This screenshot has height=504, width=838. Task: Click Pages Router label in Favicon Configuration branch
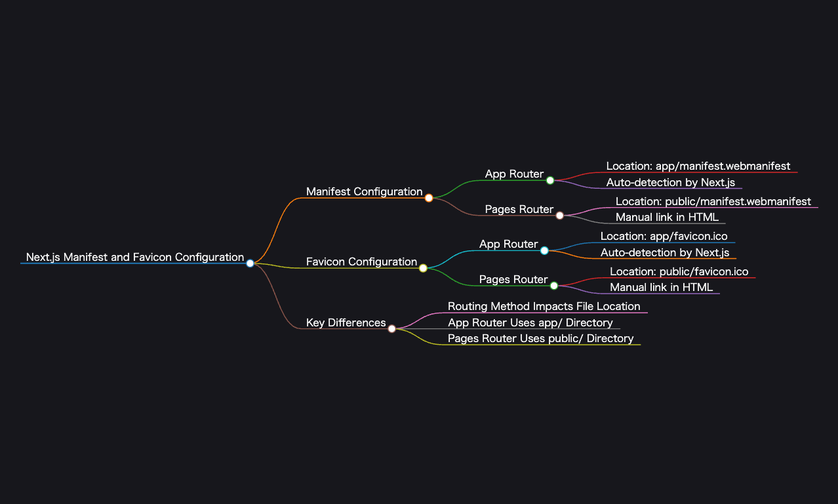coord(513,279)
